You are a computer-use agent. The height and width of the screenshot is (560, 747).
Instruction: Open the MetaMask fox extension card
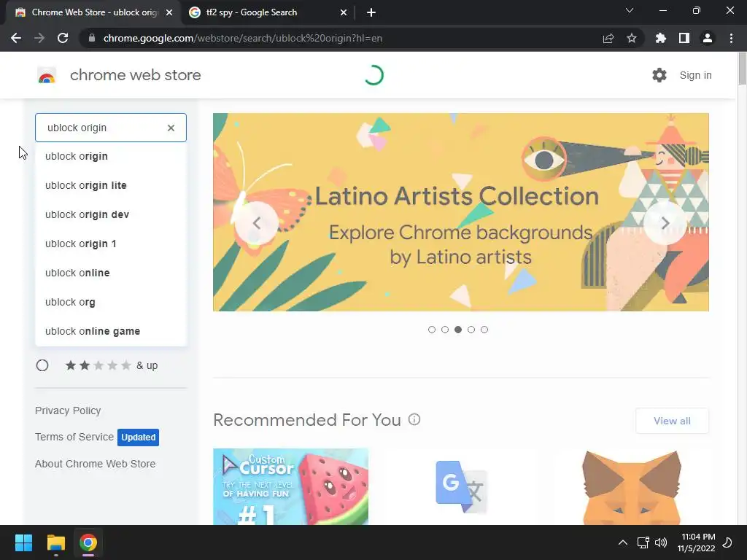click(x=631, y=486)
